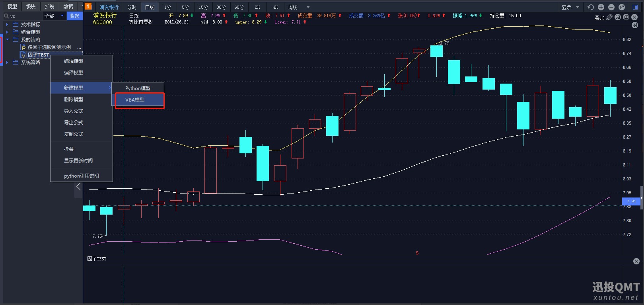Switch to 模型 tab
The width and height of the screenshot is (644, 305).
tap(12, 6)
